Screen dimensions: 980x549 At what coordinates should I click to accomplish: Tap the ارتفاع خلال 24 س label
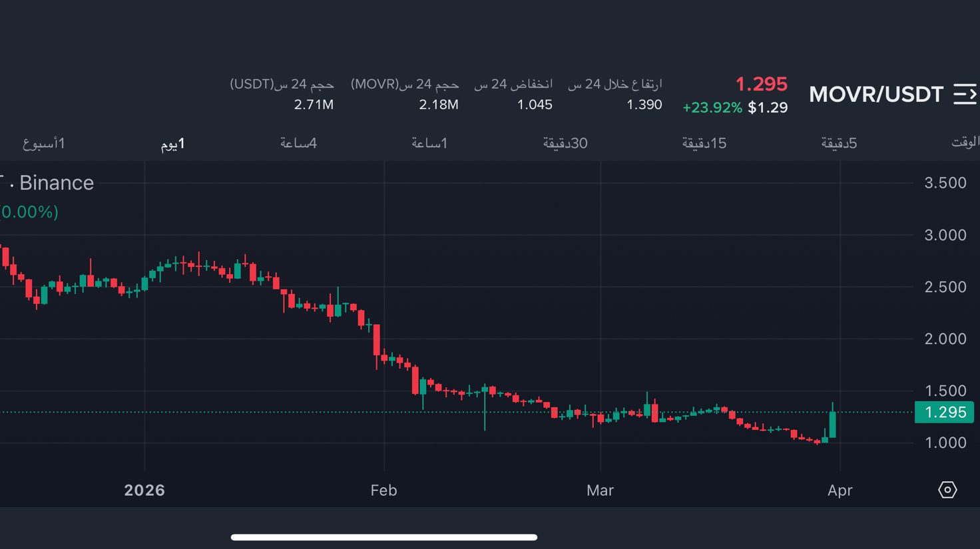[614, 84]
